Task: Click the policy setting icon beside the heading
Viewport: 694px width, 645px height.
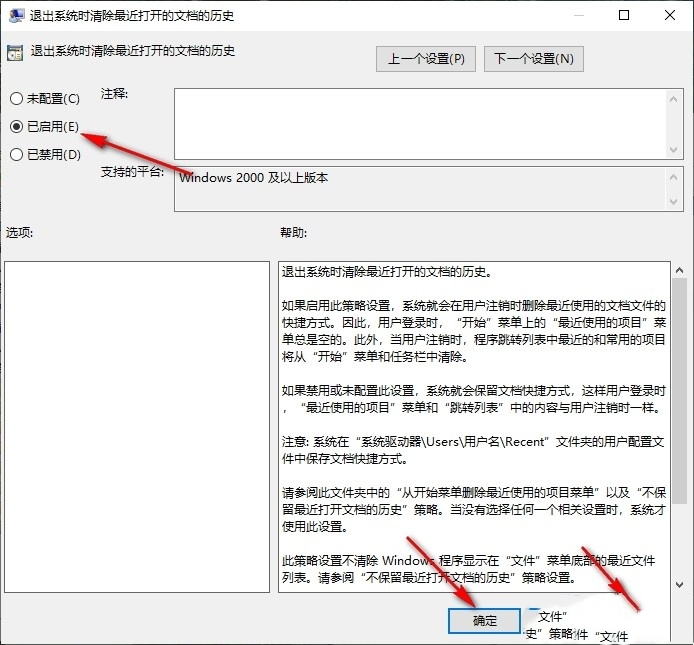Action: pos(15,53)
